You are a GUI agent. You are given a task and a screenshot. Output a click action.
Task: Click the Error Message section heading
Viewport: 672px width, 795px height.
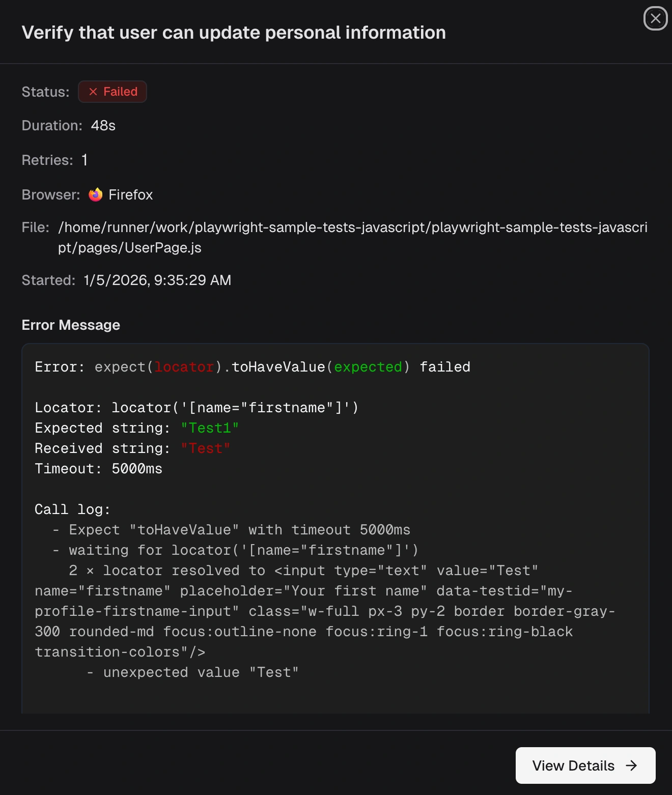tap(71, 325)
